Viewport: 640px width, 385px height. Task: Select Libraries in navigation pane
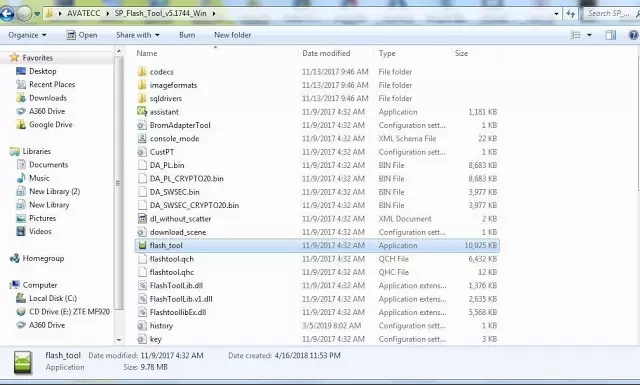click(37, 151)
